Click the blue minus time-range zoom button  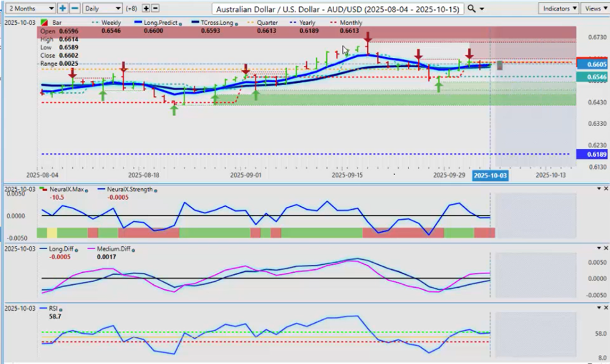pos(73,9)
